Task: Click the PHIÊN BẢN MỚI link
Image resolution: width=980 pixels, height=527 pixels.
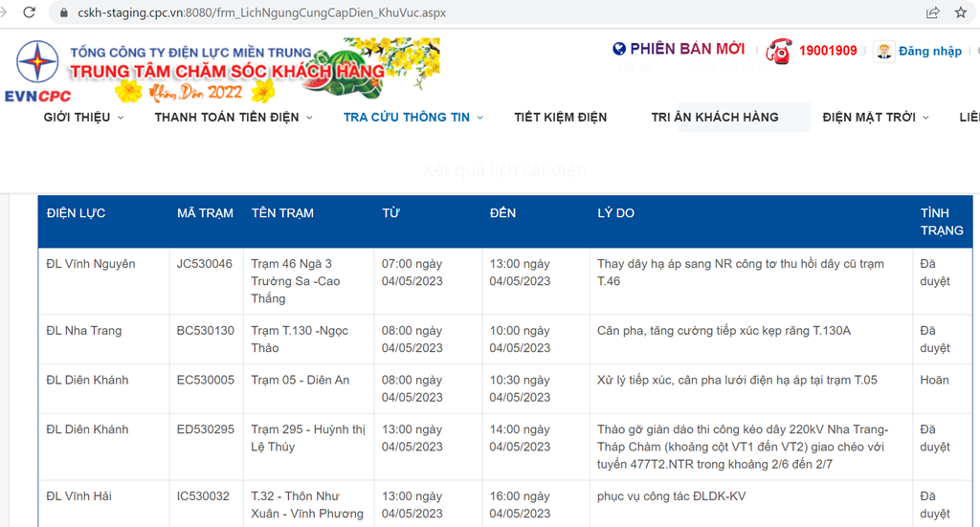Action: tap(686, 49)
